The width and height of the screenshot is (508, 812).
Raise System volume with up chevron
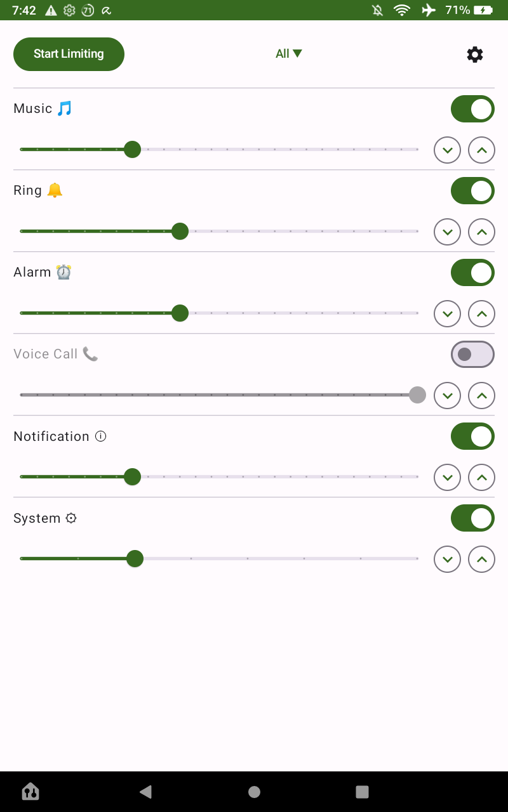tap(481, 560)
